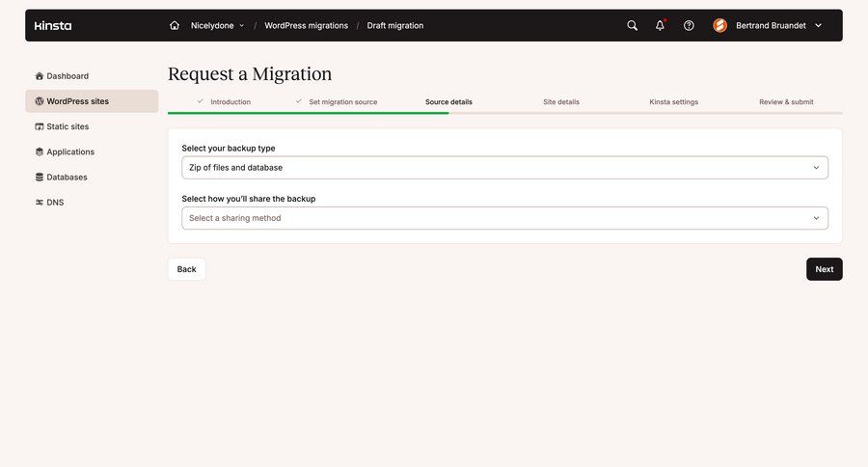Open the backup type dropdown
This screenshot has height=467, width=868.
click(x=504, y=167)
